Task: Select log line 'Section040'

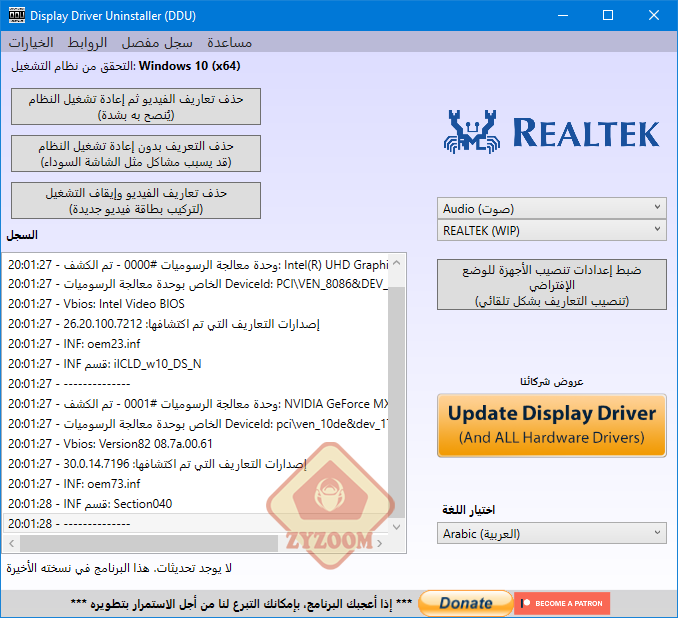Action: [195, 504]
